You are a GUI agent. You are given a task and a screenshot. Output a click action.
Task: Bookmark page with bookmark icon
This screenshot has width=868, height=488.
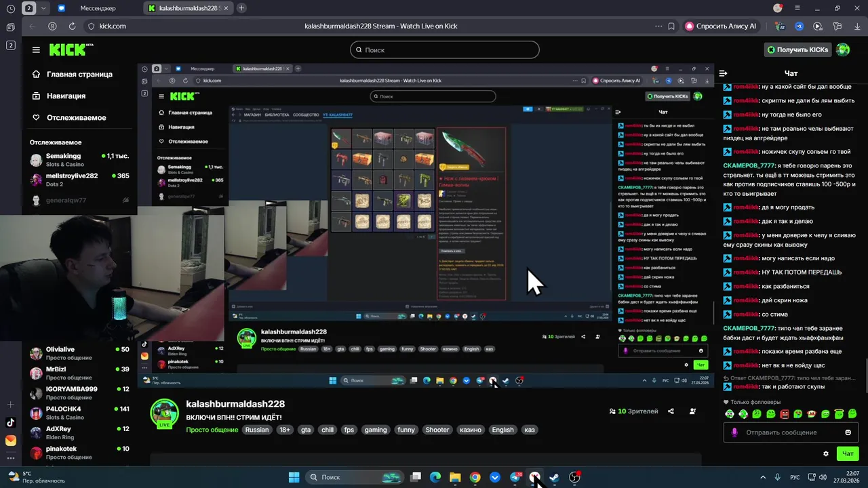click(x=671, y=26)
